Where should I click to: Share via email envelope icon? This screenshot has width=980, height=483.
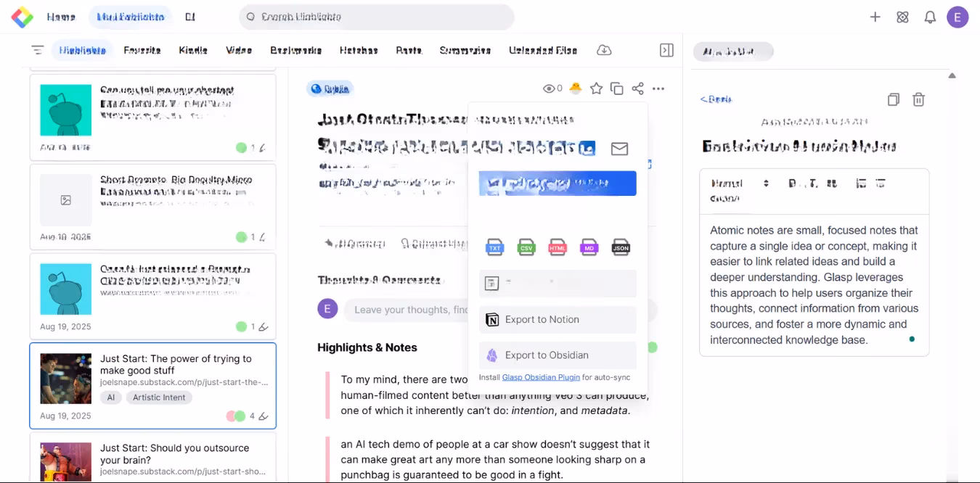[619, 149]
